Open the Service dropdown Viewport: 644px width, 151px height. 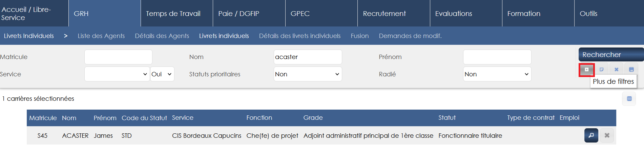point(117,74)
